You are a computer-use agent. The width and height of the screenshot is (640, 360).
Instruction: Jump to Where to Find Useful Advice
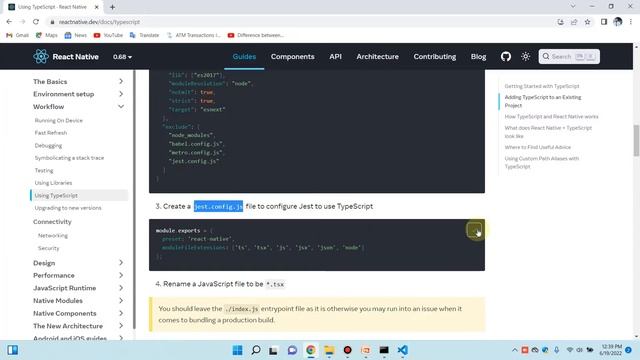[538, 147]
